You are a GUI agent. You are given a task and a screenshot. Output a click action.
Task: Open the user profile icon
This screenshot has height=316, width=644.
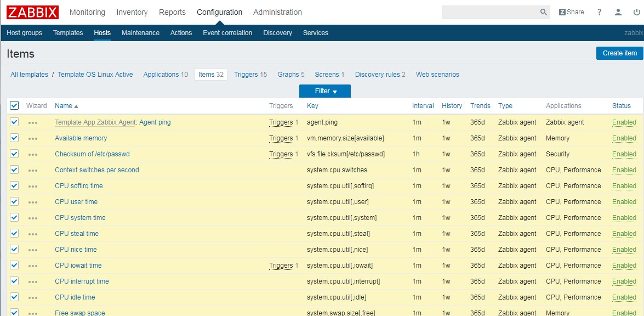click(618, 12)
